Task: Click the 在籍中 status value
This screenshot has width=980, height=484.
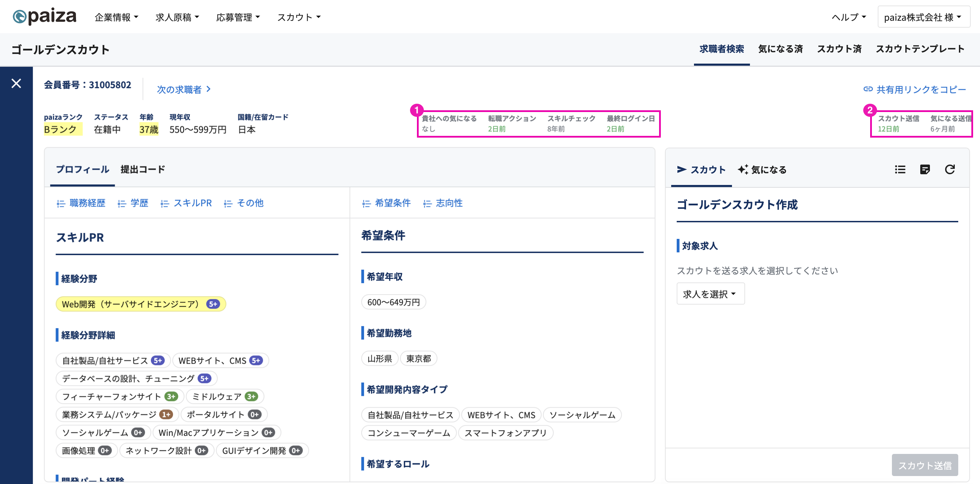Action: [107, 130]
